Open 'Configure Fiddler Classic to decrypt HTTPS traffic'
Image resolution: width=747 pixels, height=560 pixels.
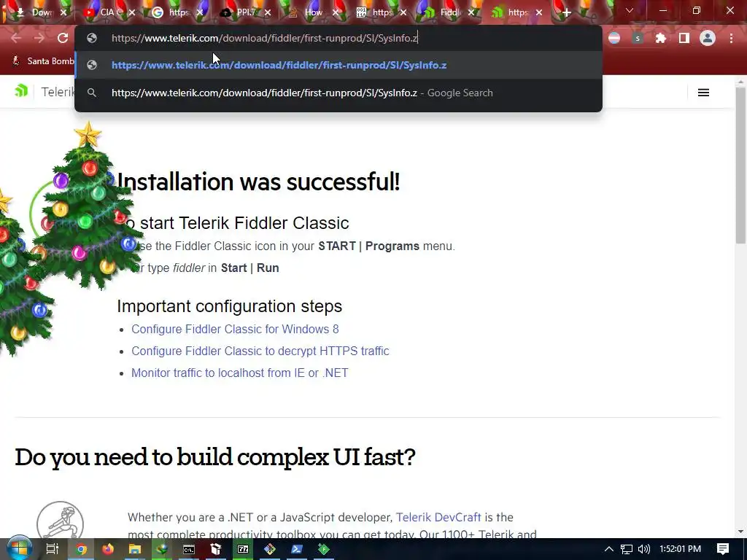pyautogui.click(x=260, y=351)
